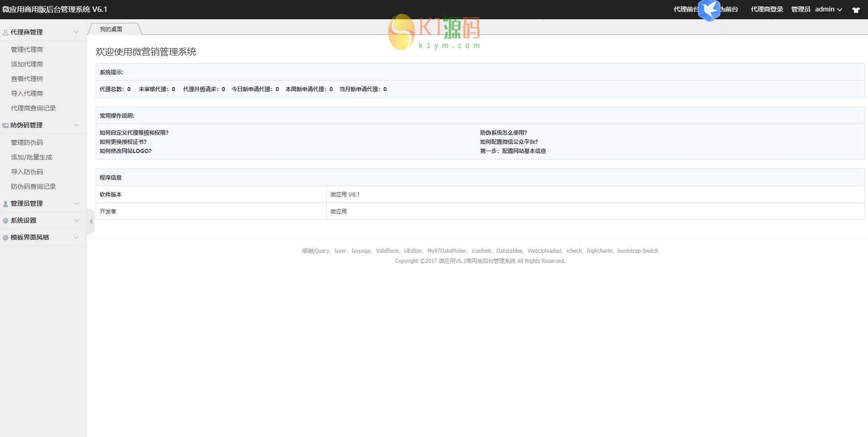The image size is (868, 437).
Task: Click the user icon beside 管理员管理
Action: [5, 204]
